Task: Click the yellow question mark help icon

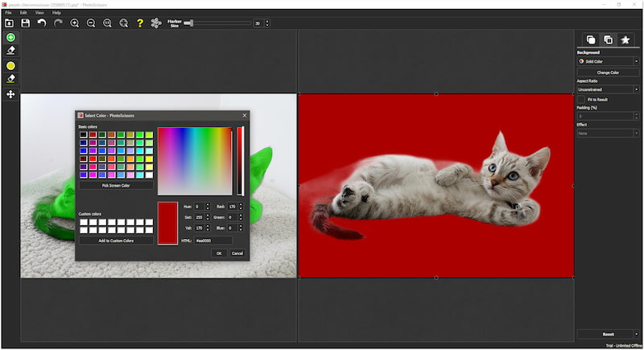Action: pyautogui.click(x=139, y=23)
